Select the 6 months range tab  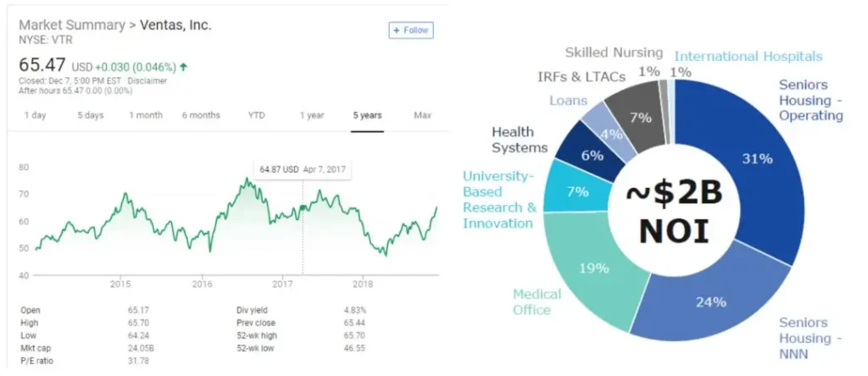point(201,115)
